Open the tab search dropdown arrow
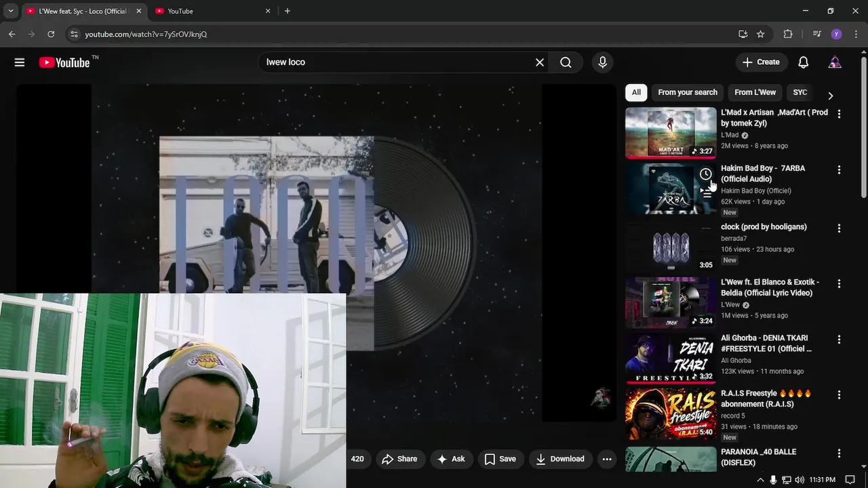 10,11
